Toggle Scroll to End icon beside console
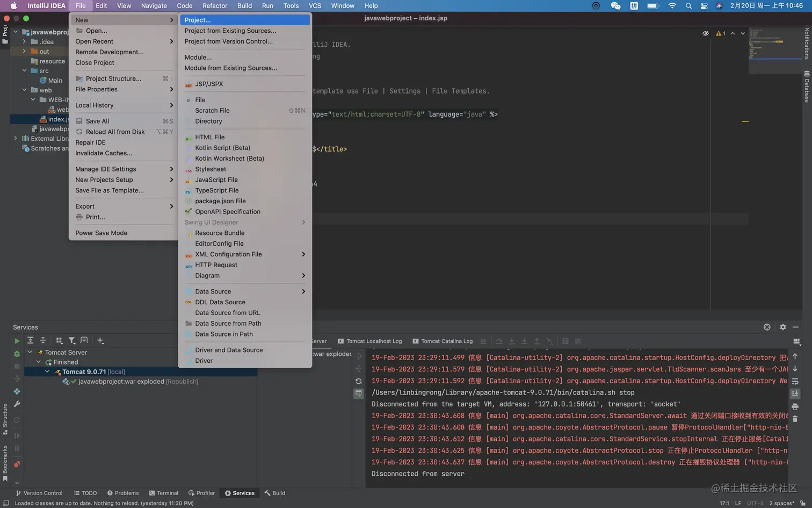The height and width of the screenshot is (508, 812). point(795,393)
